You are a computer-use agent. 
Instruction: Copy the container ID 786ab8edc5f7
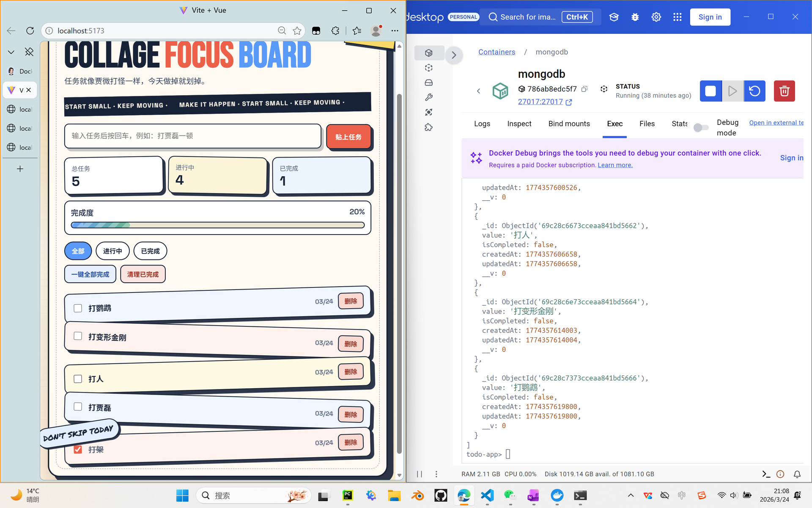[x=584, y=89]
